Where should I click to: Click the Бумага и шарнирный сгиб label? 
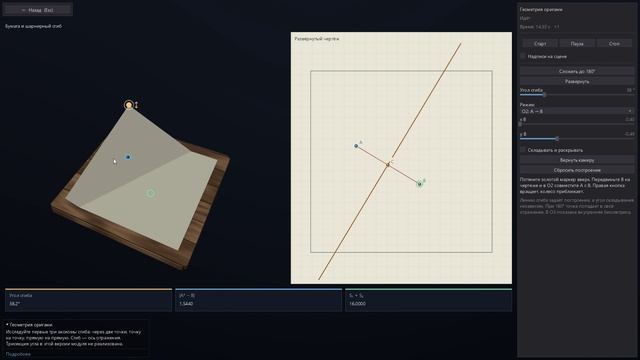(x=33, y=26)
